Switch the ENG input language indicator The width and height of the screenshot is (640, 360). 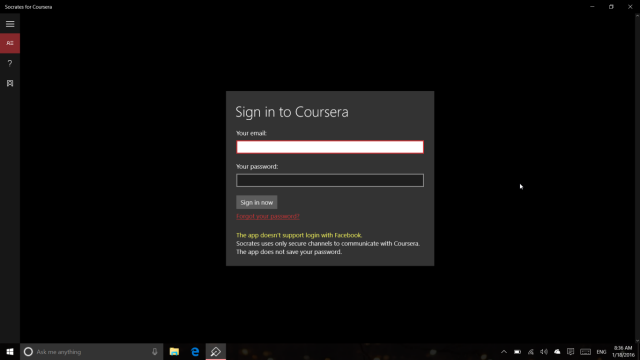click(601, 352)
